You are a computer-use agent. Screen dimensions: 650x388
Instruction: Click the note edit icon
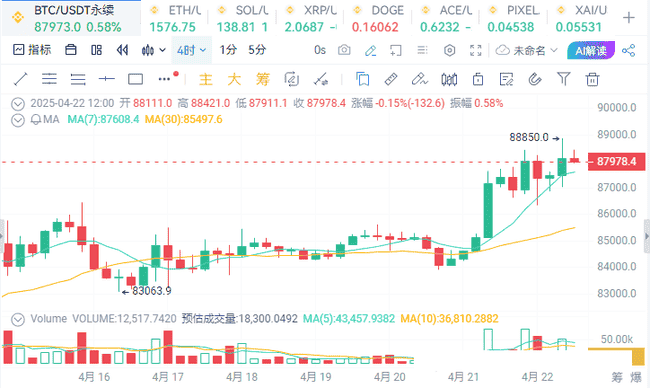coord(507,79)
